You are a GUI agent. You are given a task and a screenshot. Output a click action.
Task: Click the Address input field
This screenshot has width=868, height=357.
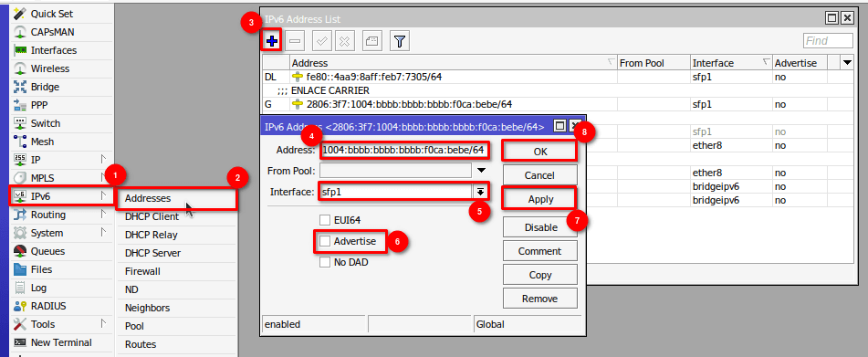coord(403,150)
